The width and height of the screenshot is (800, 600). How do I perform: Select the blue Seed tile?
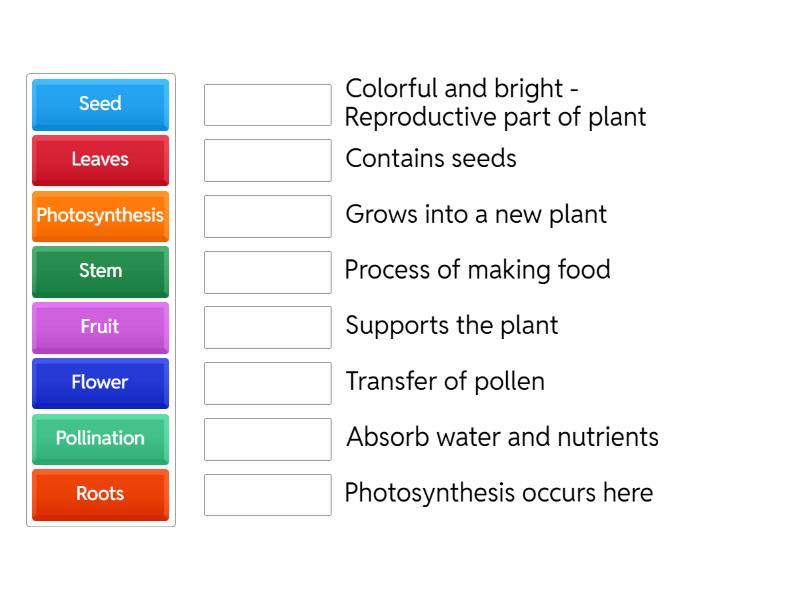(100, 104)
